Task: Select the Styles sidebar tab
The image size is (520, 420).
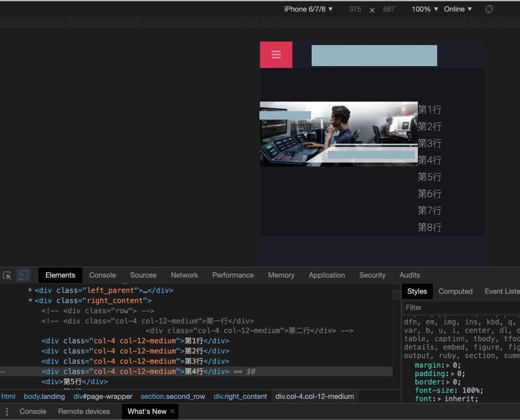Action: [417, 291]
